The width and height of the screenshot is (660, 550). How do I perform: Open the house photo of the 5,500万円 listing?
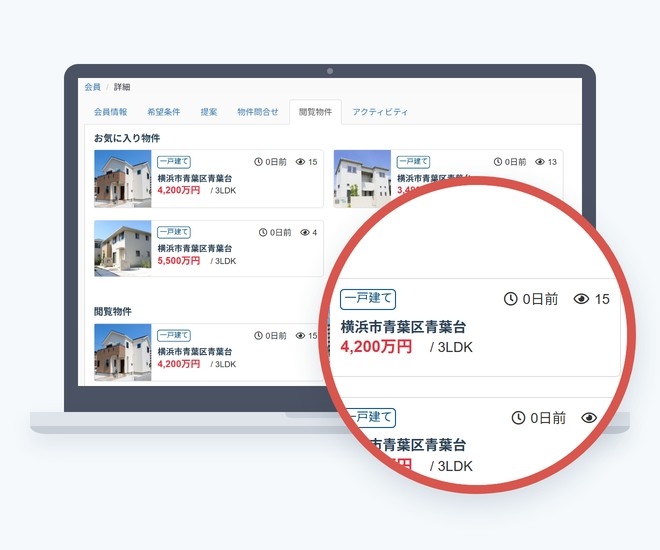[x=122, y=248]
